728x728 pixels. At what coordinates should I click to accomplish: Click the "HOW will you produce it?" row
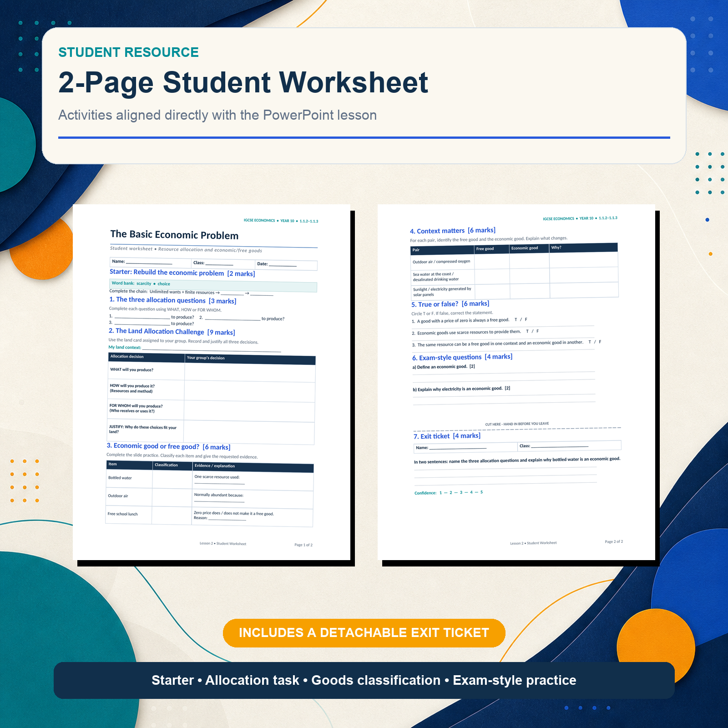click(211, 391)
